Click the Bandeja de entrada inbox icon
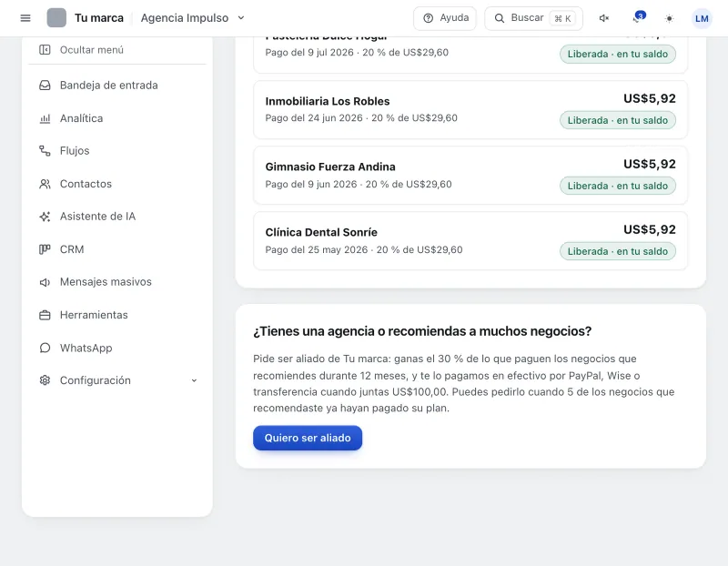Image resolution: width=728 pixels, height=566 pixels. [x=45, y=86]
